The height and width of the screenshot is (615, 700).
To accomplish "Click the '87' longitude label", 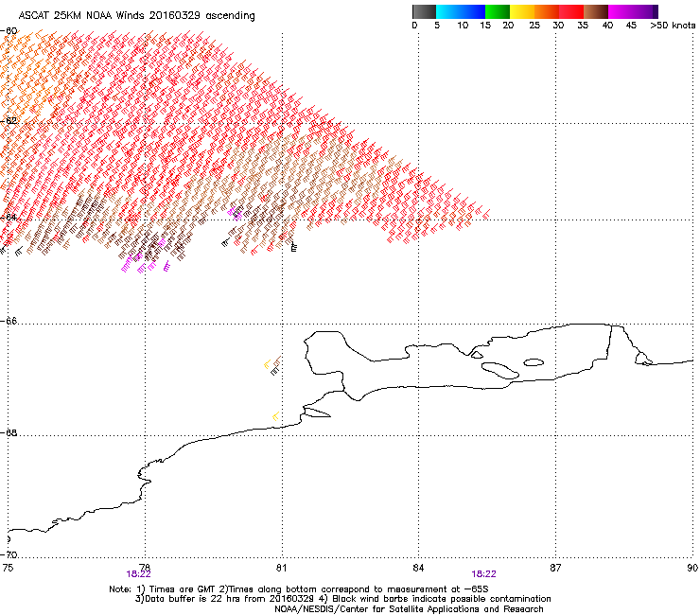I will tap(555, 568).
